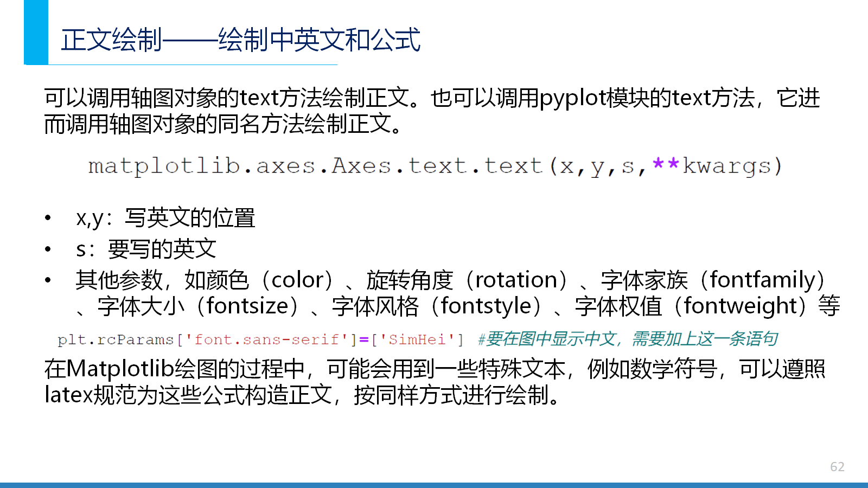Click the word fontsize in parentheses

[x=247, y=306]
